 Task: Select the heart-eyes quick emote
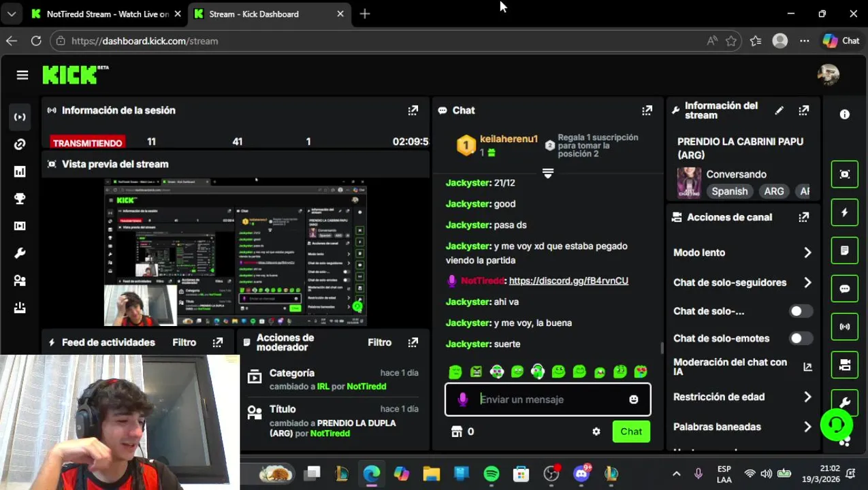pyautogui.click(x=641, y=372)
